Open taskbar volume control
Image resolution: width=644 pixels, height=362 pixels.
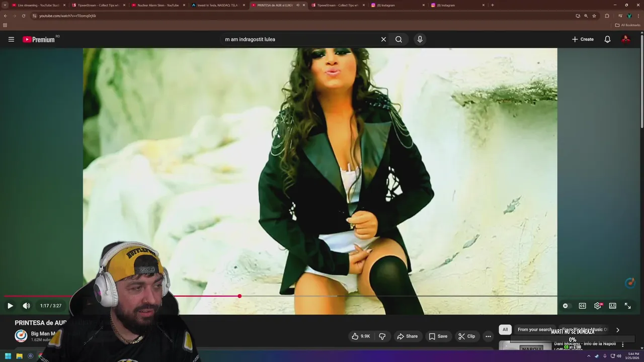click(619, 356)
